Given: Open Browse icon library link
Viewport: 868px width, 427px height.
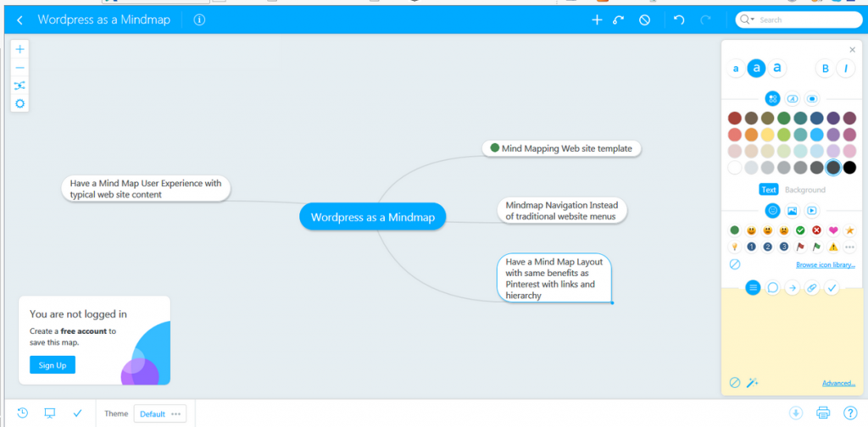Looking at the screenshot, I should [x=826, y=265].
